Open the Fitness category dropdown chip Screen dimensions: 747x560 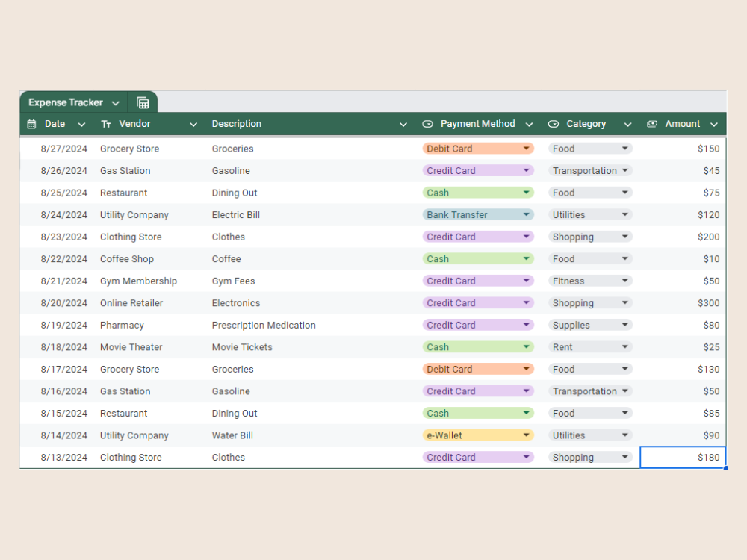pos(590,281)
